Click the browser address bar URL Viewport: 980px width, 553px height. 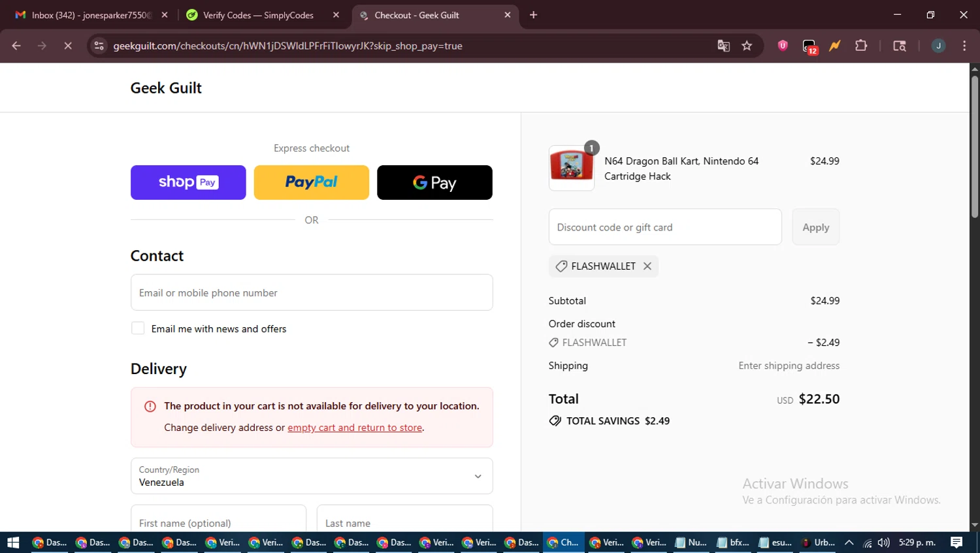287,46
